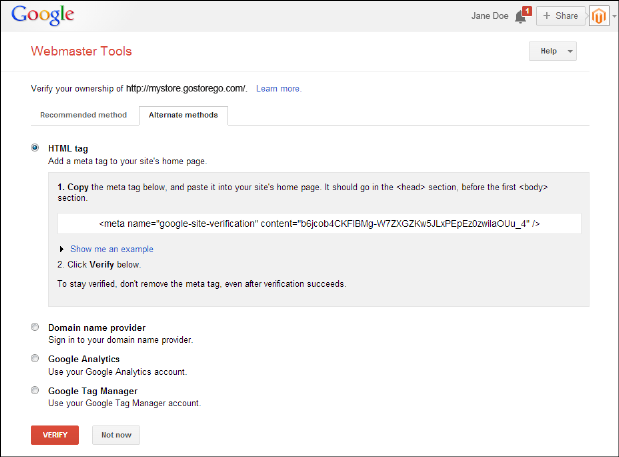Click the Magento profile avatar
The image size is (619, 457).
pos(599,16)
